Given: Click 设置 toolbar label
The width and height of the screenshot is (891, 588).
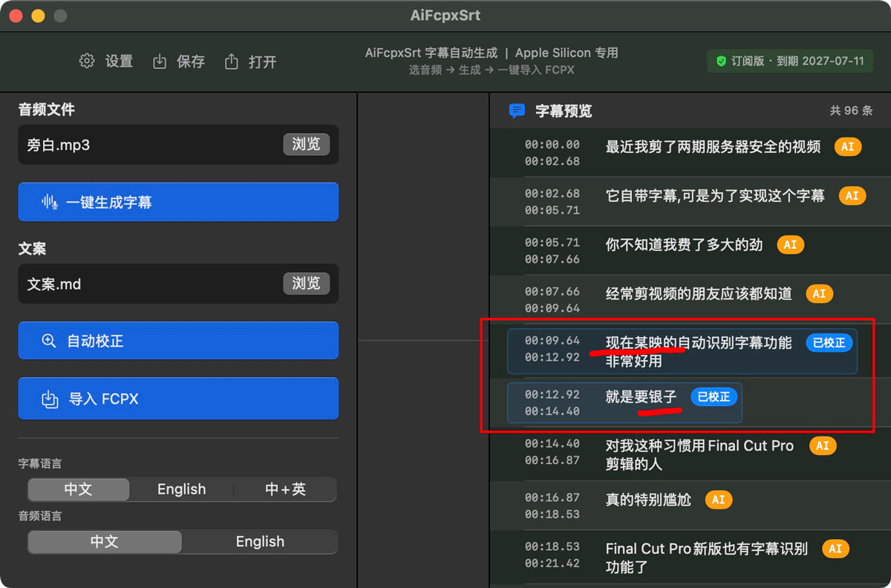Looking at the screenshot, I should (x=119, y=62).
